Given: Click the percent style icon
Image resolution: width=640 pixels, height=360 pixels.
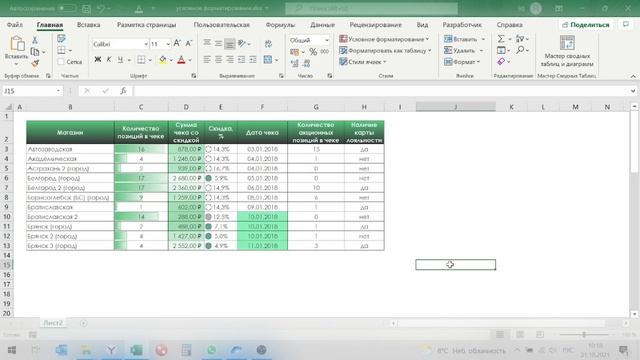Looking at the screenshot, I should tap(313, 52).
